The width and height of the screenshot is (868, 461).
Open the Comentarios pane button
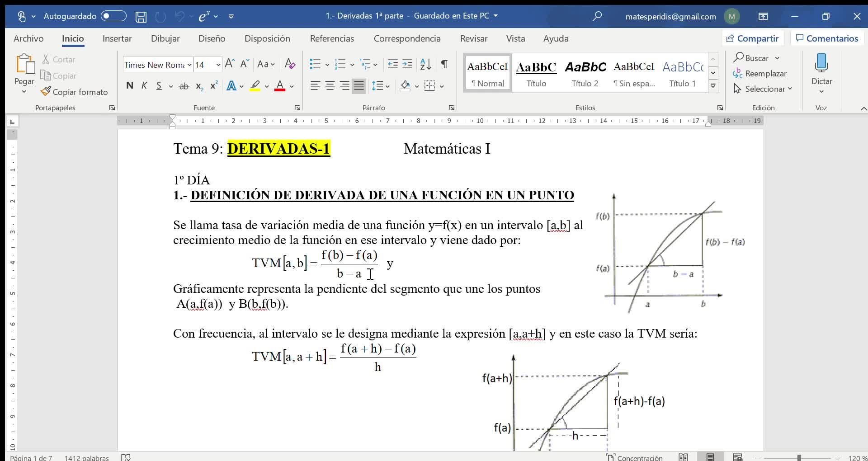click(827, 38)
